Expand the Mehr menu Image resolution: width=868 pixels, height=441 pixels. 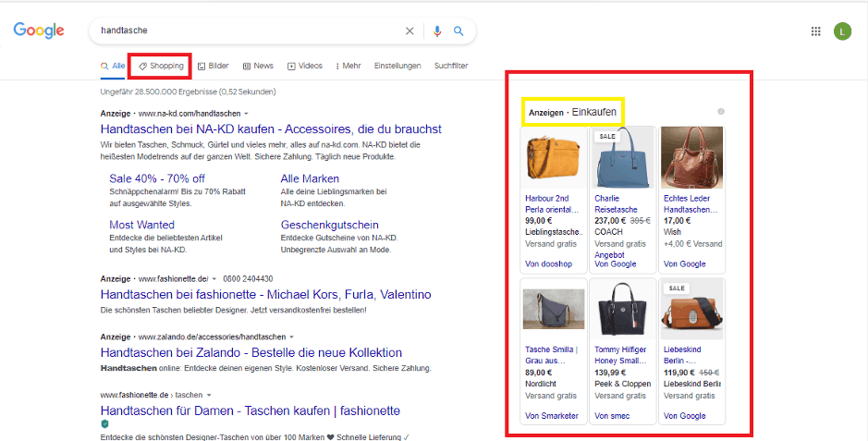(348, 66)
